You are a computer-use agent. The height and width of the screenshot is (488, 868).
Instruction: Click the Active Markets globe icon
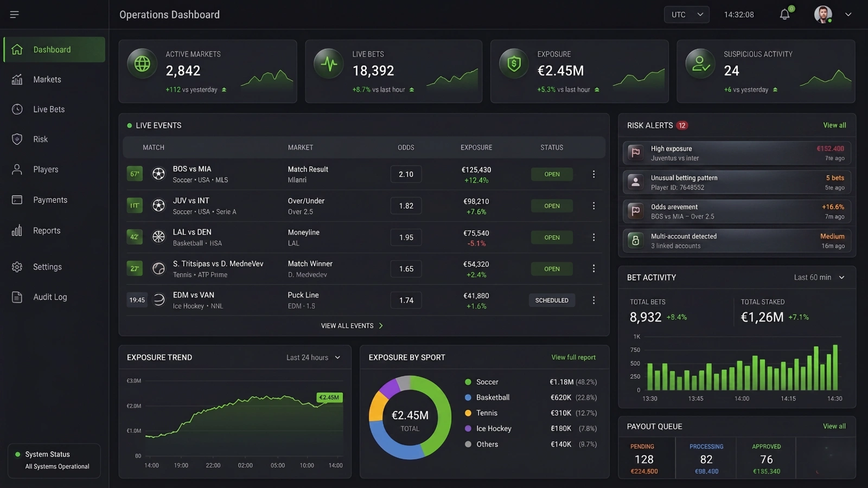click(142, 64)
